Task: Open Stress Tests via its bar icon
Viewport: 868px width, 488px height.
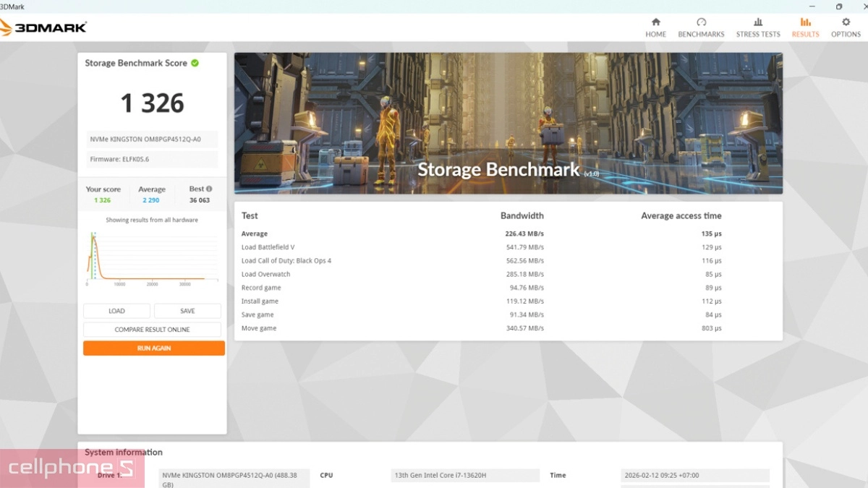Action: click(x=758, y=22)
